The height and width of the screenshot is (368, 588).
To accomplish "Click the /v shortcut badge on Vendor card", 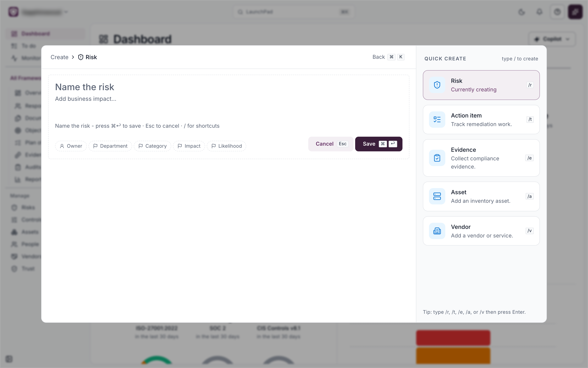I will coord(529,231).
